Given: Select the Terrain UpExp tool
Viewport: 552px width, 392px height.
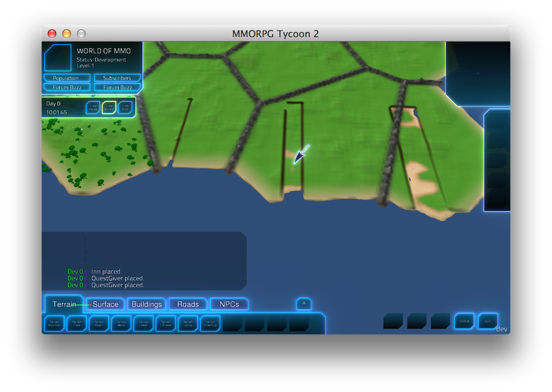Looking at the screenshot, I should (x=188, y=324).
